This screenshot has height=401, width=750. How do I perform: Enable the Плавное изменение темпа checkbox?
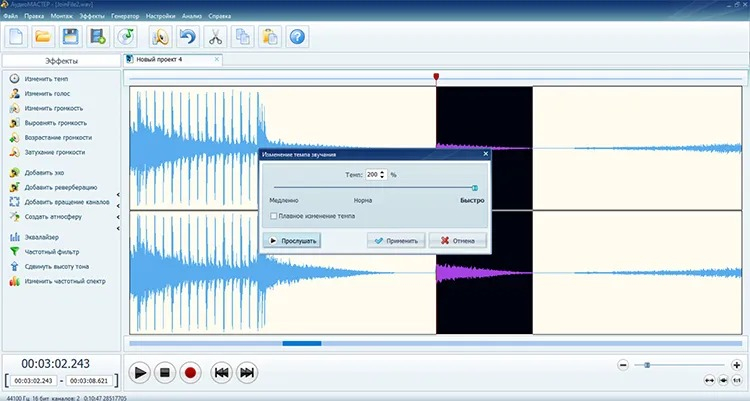pos(274,216)
